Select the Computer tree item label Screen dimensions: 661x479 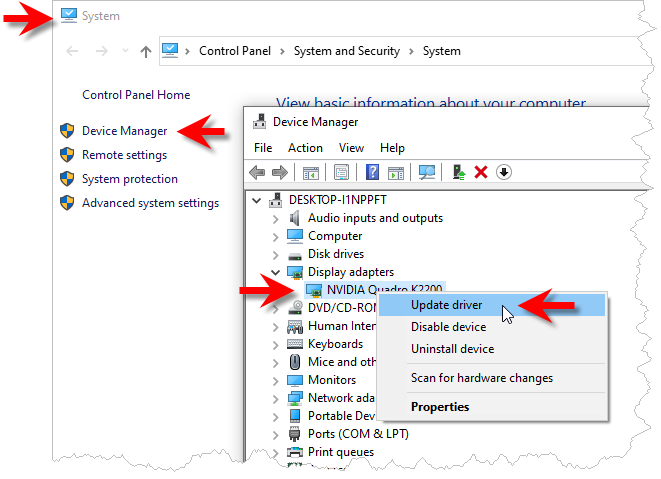point(335,236)
